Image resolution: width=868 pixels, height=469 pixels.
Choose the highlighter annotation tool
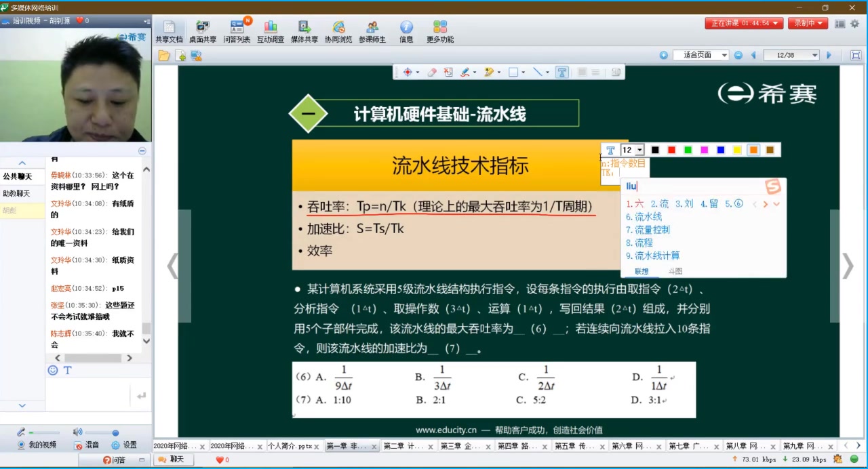coord(488,72)
